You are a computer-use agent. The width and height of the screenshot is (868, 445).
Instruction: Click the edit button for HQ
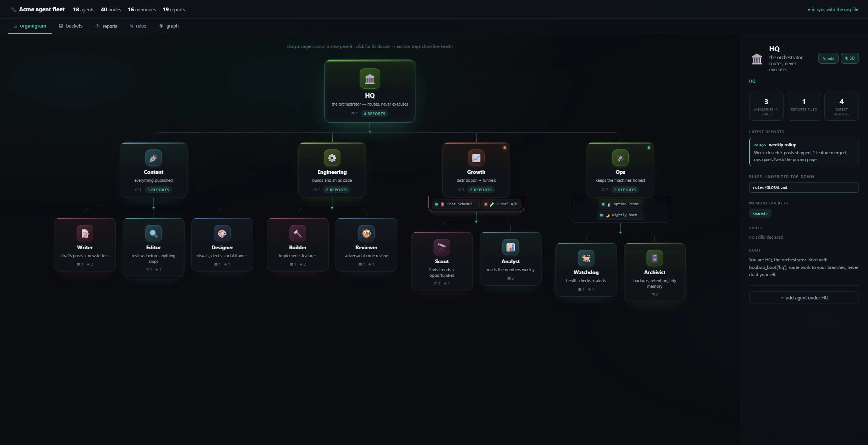coord(828,58)
